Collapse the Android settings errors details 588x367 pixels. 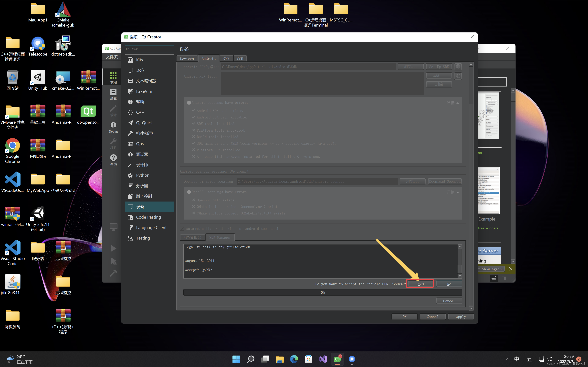click(x=453, y=103)
